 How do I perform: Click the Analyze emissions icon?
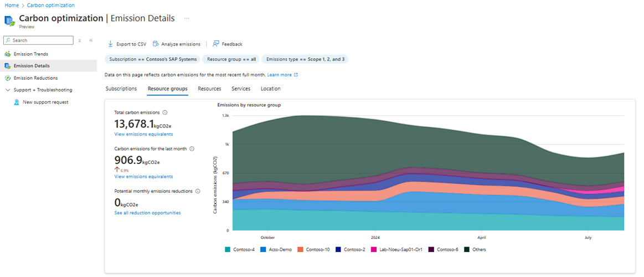tap(156, 44)
